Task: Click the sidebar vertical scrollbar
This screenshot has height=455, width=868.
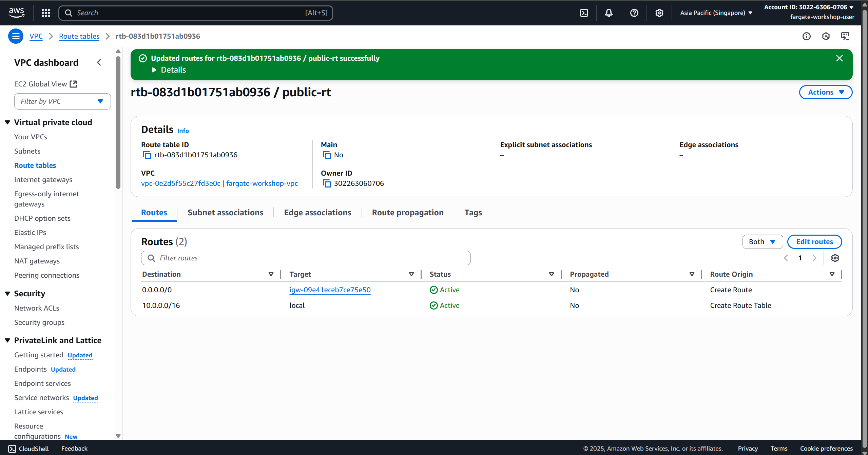Action: (x=118, y=122)
